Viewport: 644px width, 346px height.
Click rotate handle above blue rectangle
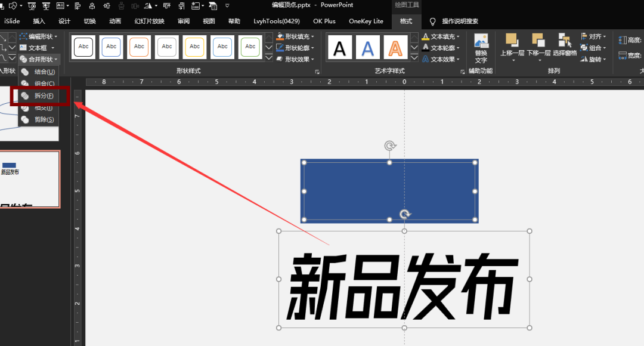coord(390,146)
